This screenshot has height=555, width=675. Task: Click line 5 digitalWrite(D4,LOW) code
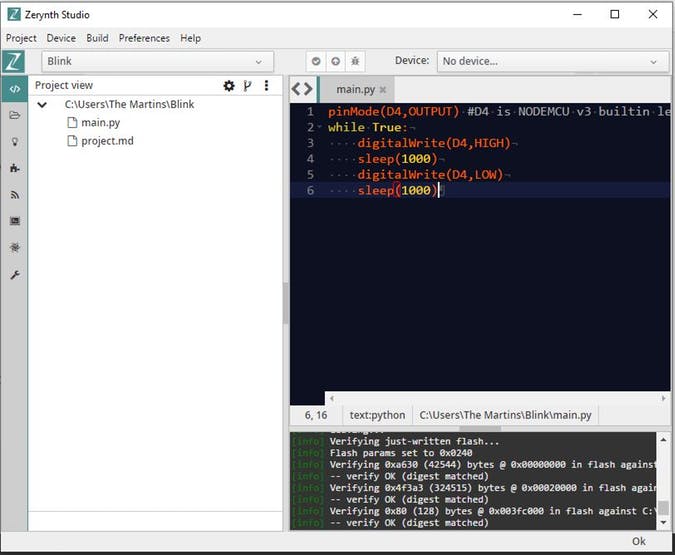click(x=430, y=174)
